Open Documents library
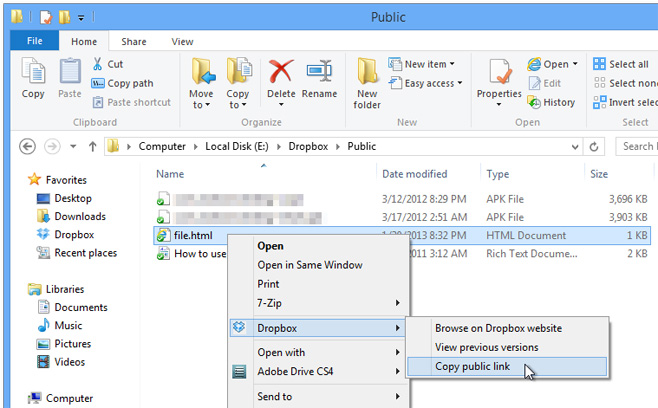The width and height of the screenshot is (658, 408). [x=81, y=307]
